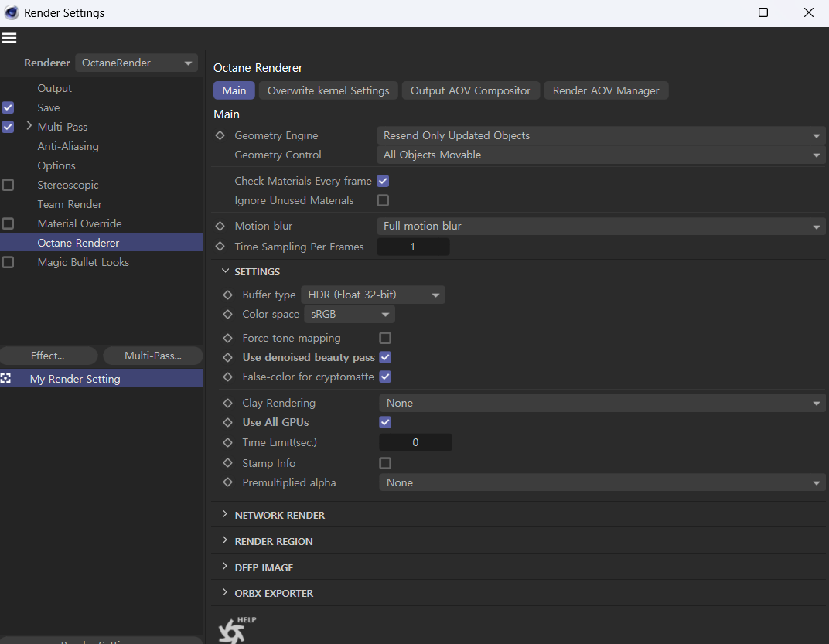
Task: Click the Clay Rendering keyframe diamond
Action: coord(228,403)
